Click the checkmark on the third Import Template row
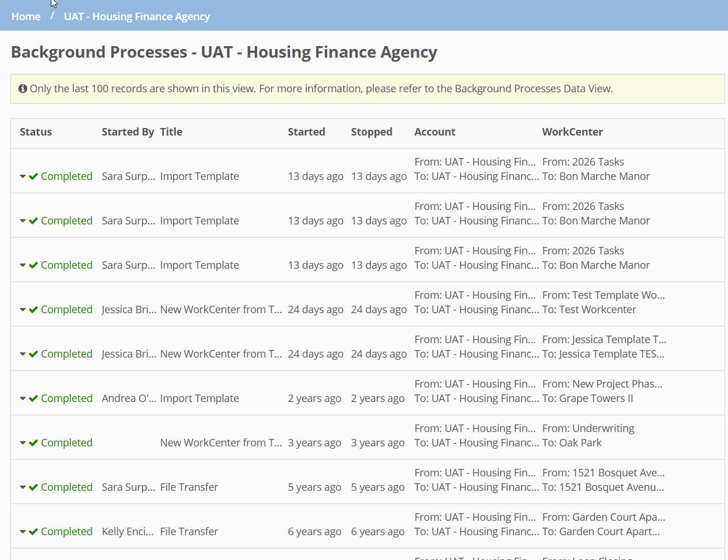Image resolution: width=728 pixels, height=560 pixels. (x=33, y=265)
